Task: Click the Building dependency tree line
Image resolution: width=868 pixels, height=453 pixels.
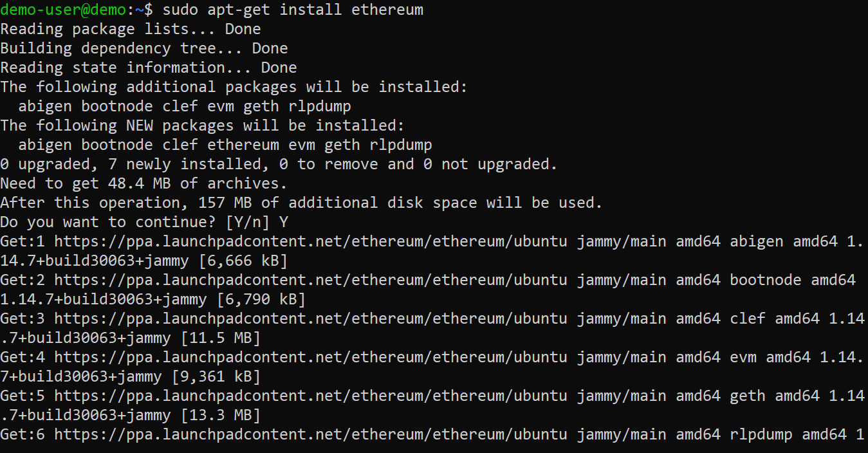Action: 144,48
